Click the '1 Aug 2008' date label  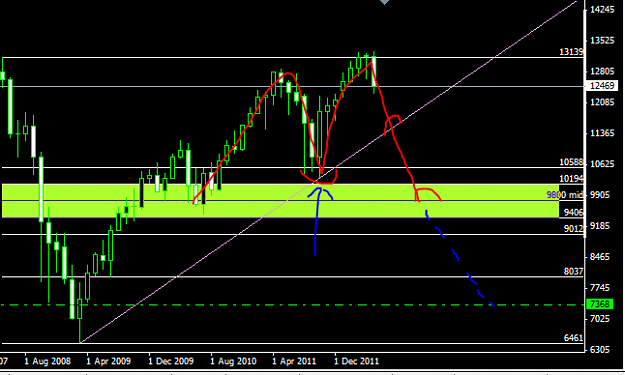[47, 361]
